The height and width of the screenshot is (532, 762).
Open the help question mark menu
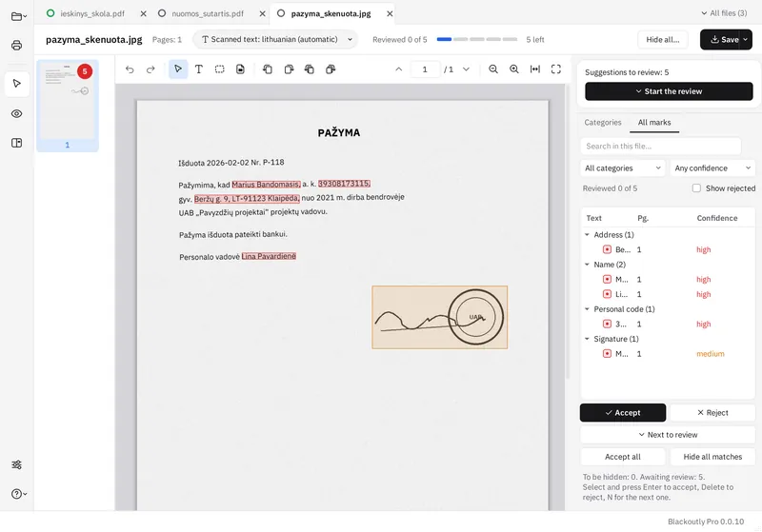pyautogui.click(x=18, y=494)
